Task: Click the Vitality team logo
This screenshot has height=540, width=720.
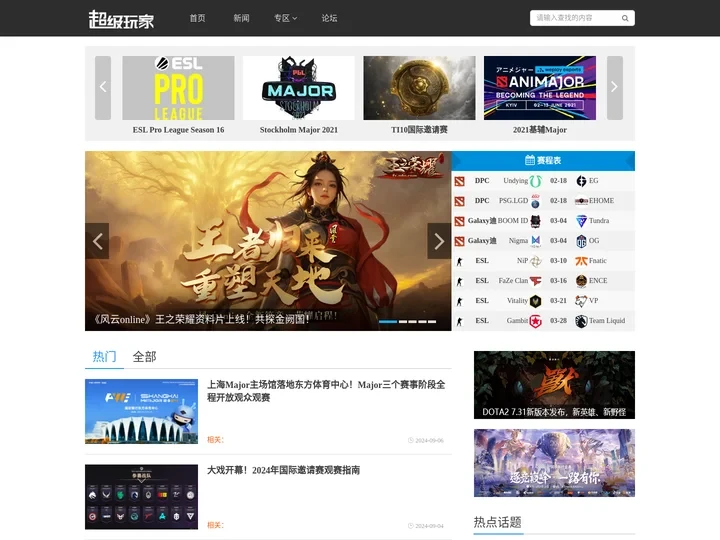Action: (535, 301)
